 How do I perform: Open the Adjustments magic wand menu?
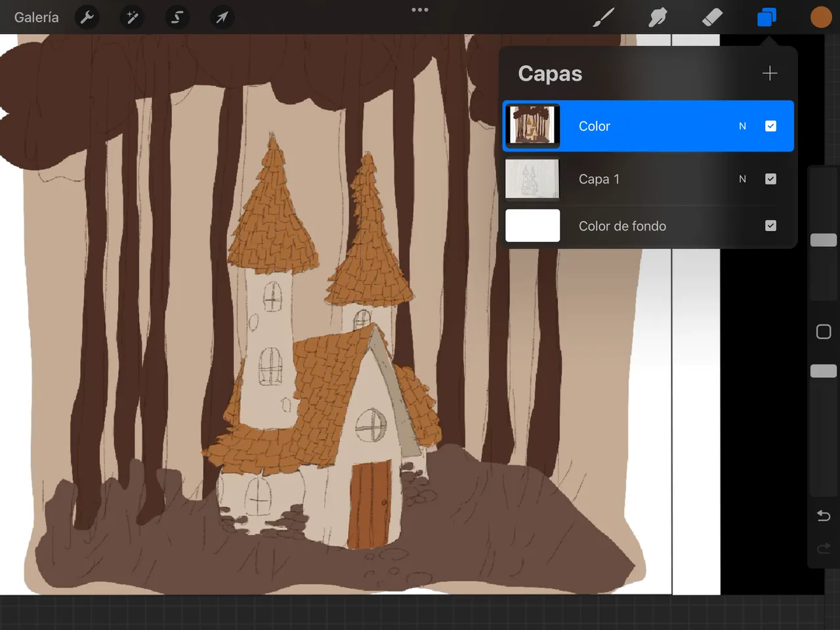[132, 17]
